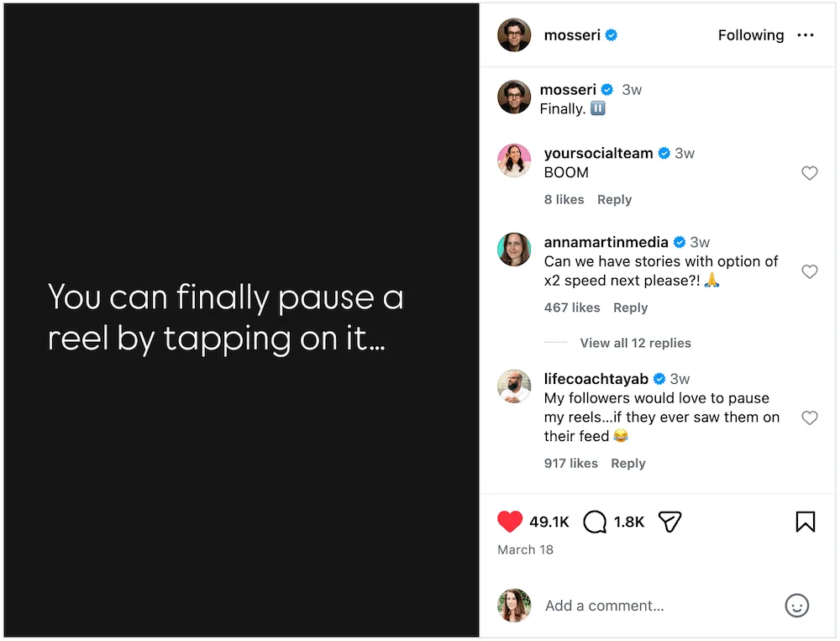Click inside the Add a comment field
Viewport: 840px width, 641px height.
[605, 606]
